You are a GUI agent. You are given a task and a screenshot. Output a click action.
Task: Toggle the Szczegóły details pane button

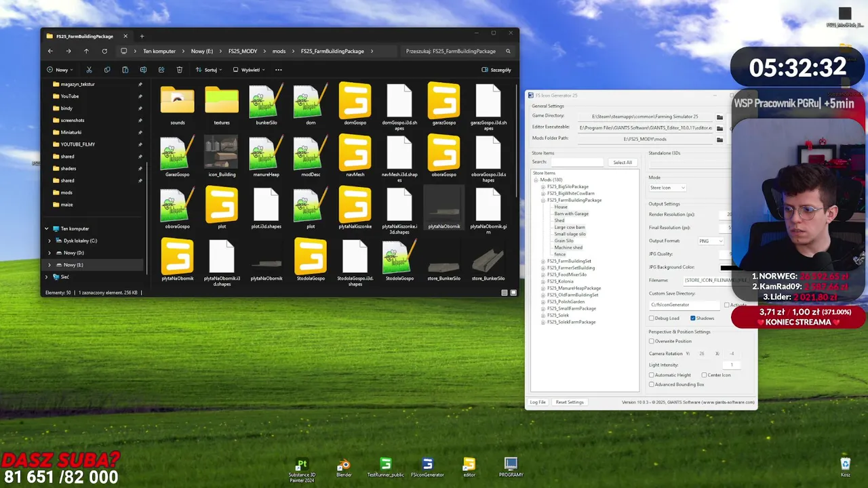(496, 70)
